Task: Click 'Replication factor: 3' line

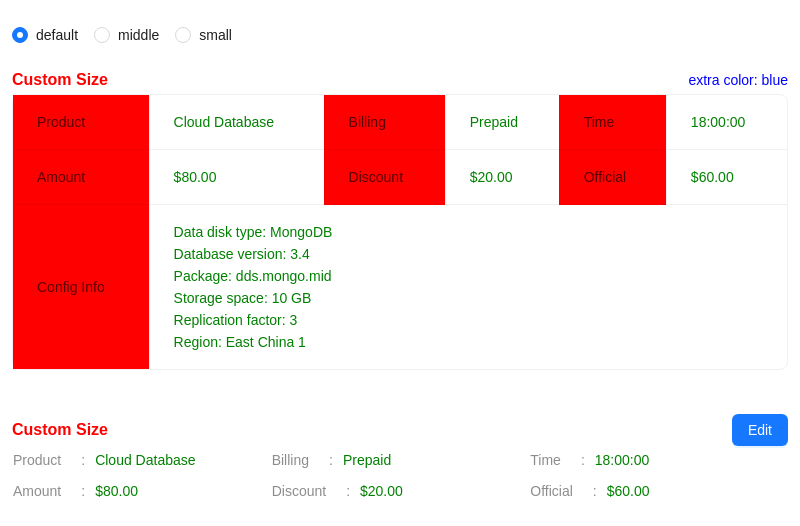Action: pos(235,320)
